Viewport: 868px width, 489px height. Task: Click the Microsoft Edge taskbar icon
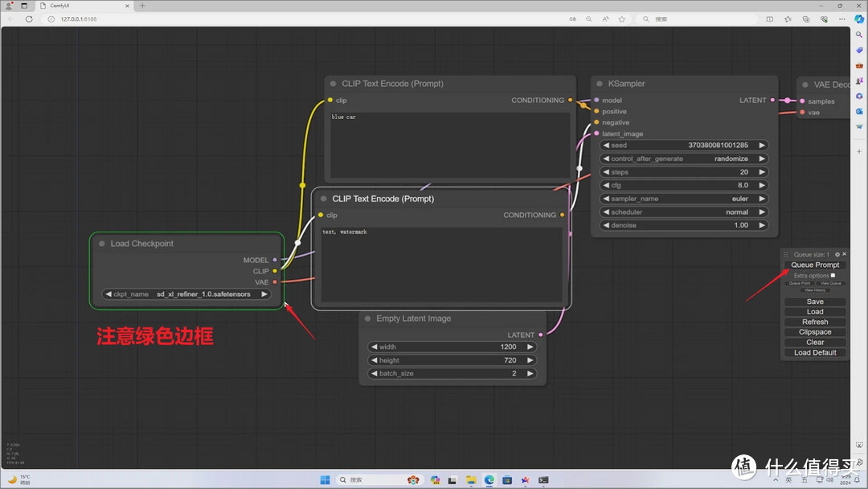489,480
